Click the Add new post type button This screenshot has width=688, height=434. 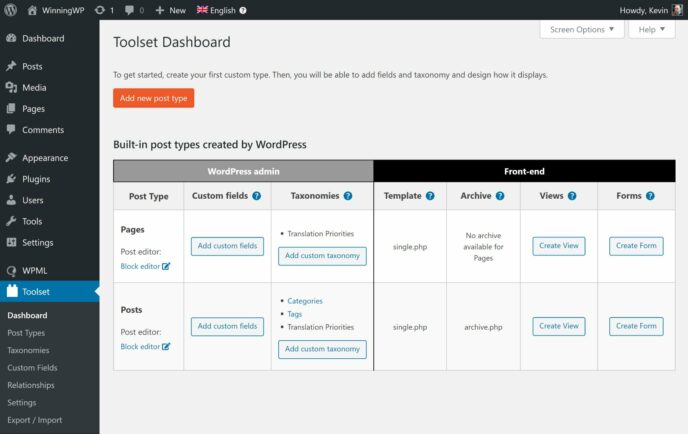tap(153, 98)
